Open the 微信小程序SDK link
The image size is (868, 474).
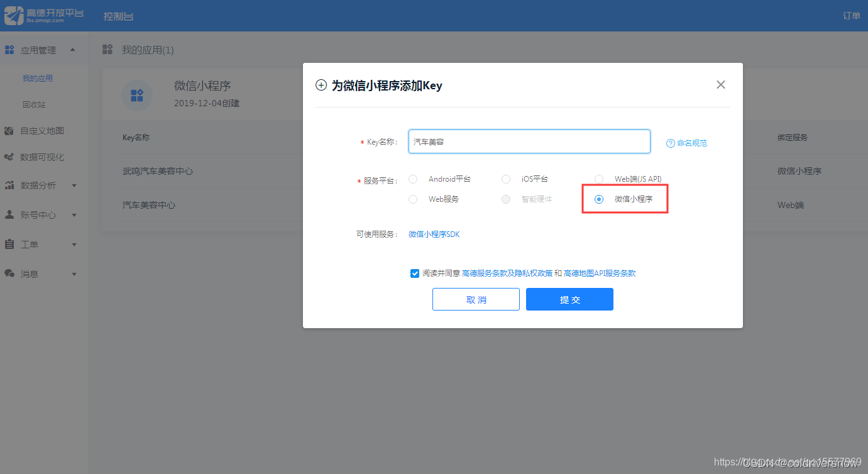434,234
